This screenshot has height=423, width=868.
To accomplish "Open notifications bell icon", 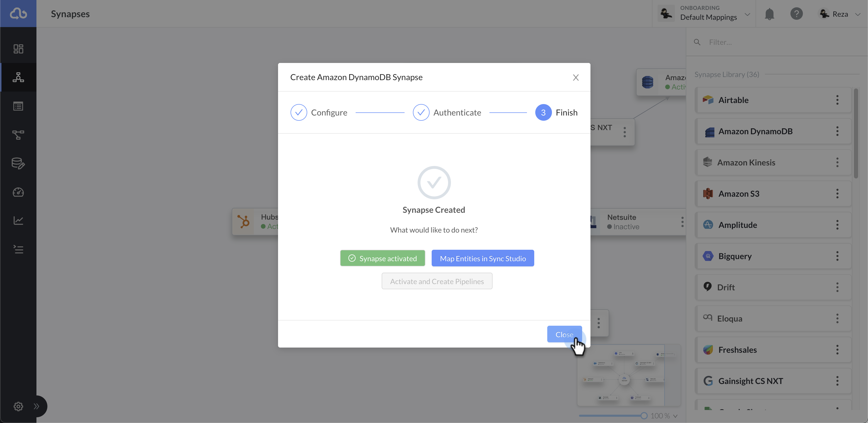I will click(769, 14).
